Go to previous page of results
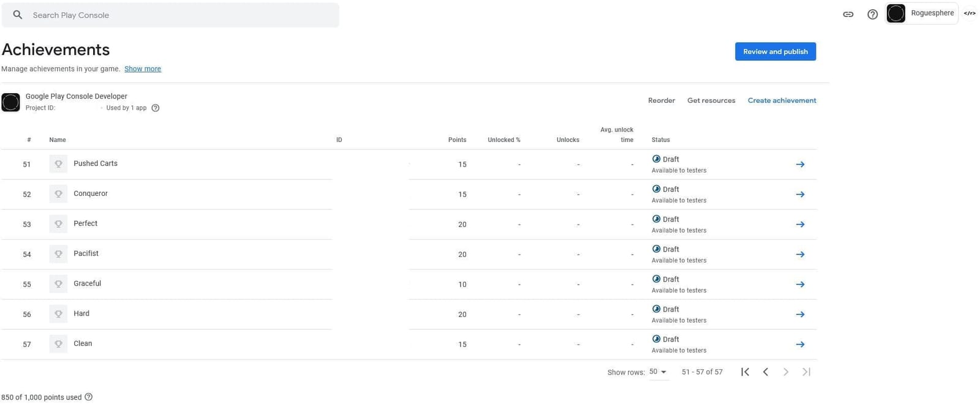Viewport: 980px width, 404px height. tap(766, 372)
